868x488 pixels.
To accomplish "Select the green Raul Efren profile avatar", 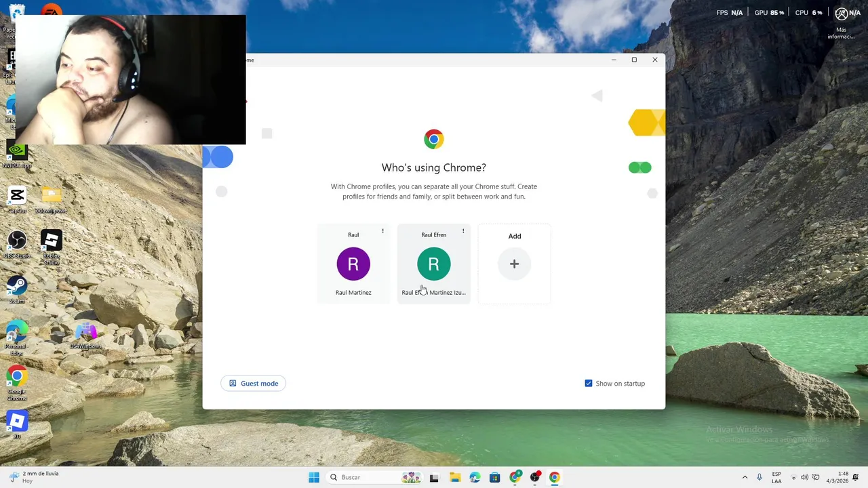I will tap(434, 264).
